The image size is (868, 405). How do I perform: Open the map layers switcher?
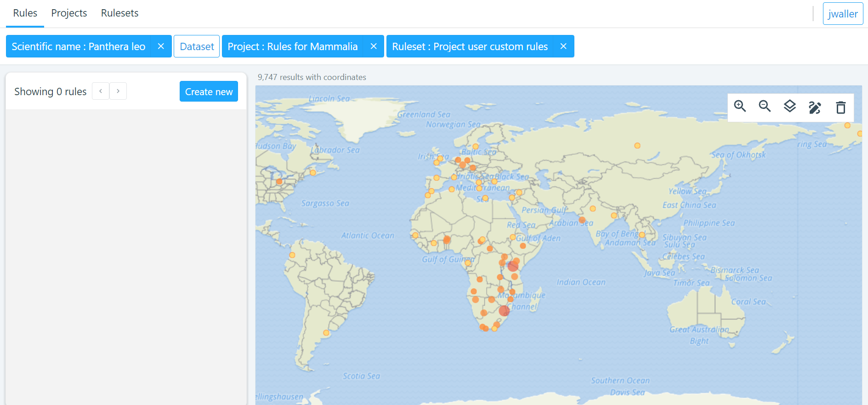tap(789, 107)
